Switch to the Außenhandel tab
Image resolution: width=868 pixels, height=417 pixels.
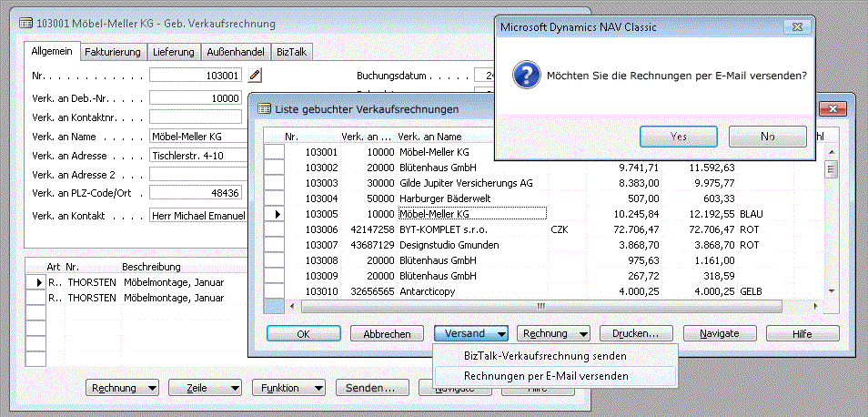pos(236,52)
